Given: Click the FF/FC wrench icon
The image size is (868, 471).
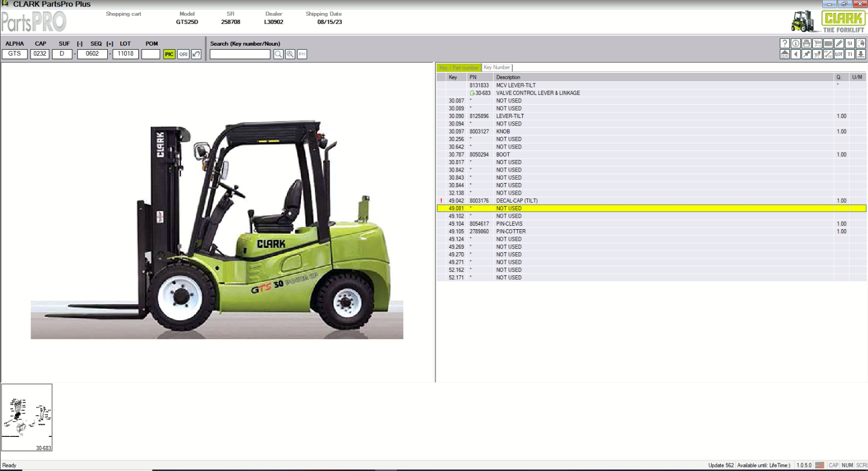Looking at the screenshot, I should 828,54.
